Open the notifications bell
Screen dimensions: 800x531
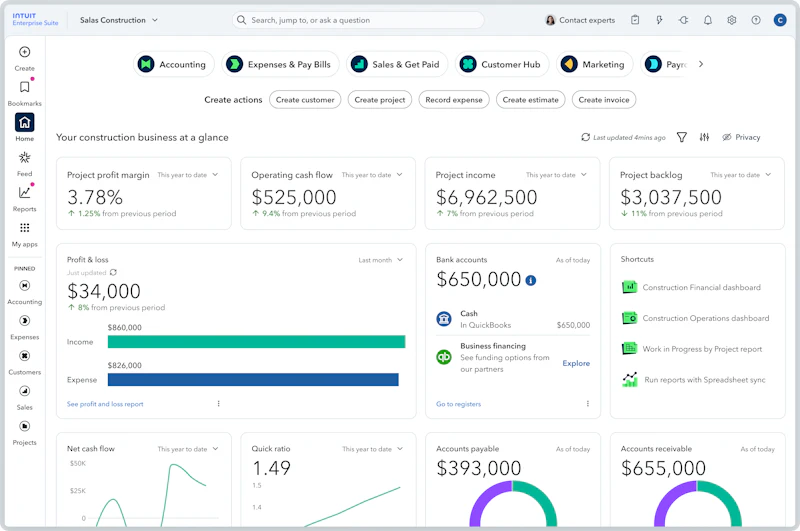click(x=708, y=20)
